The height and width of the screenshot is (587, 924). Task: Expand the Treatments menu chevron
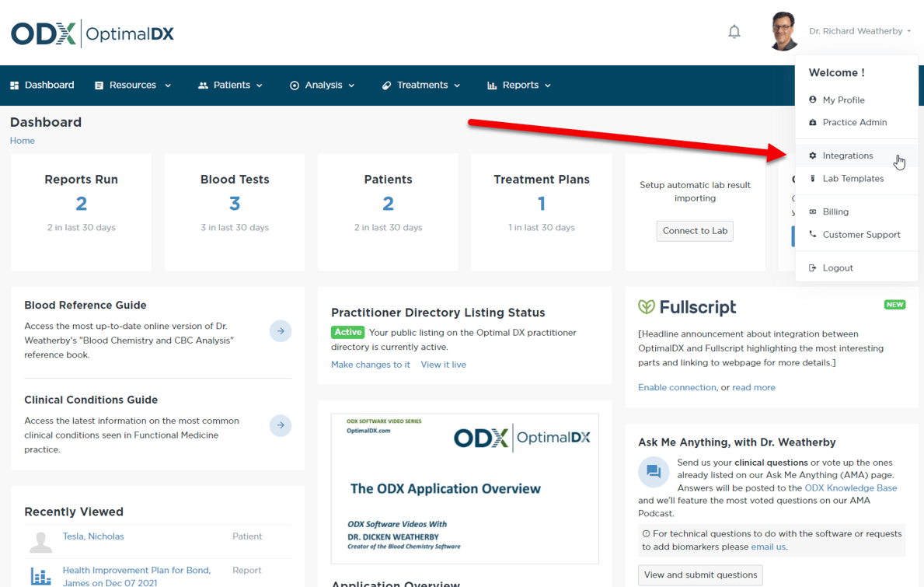pyautogui.click(x=457, y=86)
